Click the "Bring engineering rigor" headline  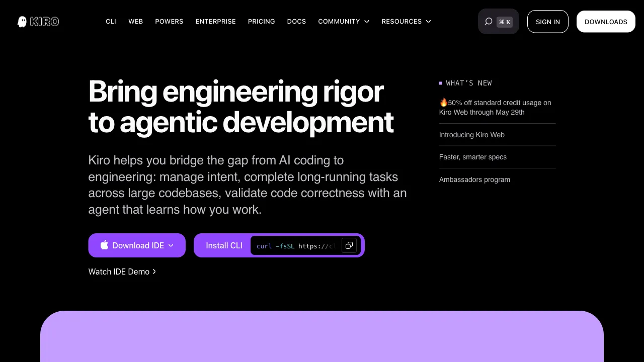241,107
